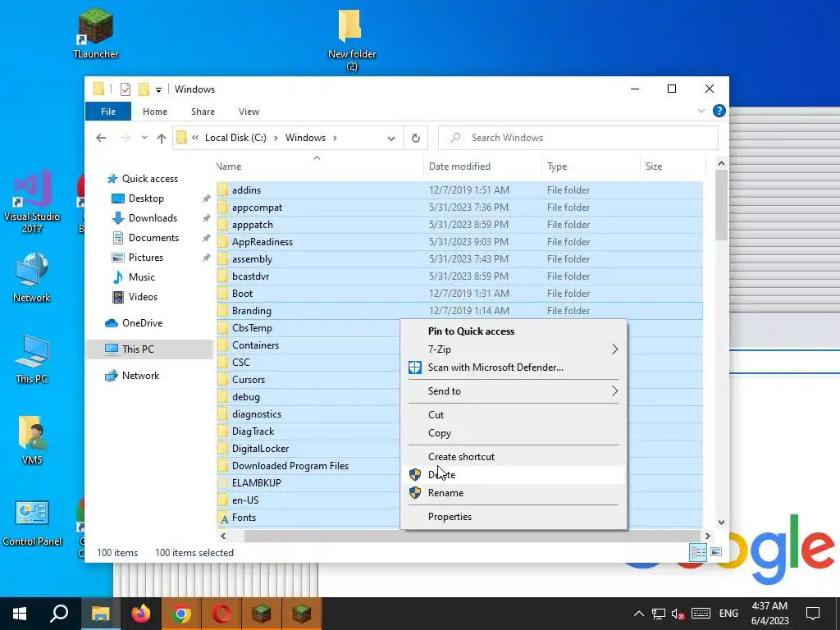Open Control Panel desktop icon

[x=32, y=523]
